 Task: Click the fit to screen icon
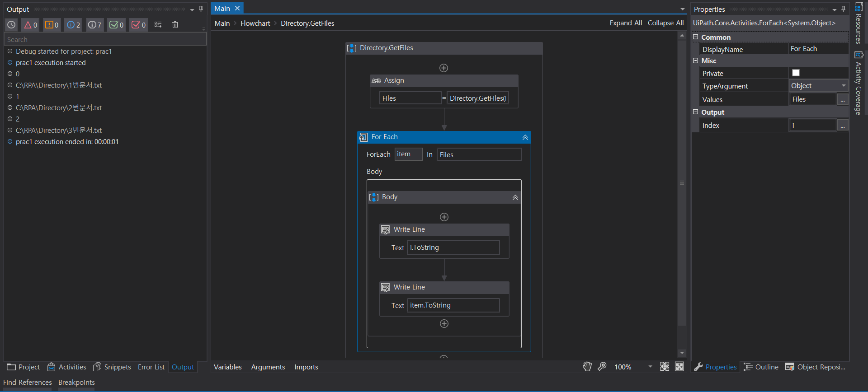click(665, 367)
